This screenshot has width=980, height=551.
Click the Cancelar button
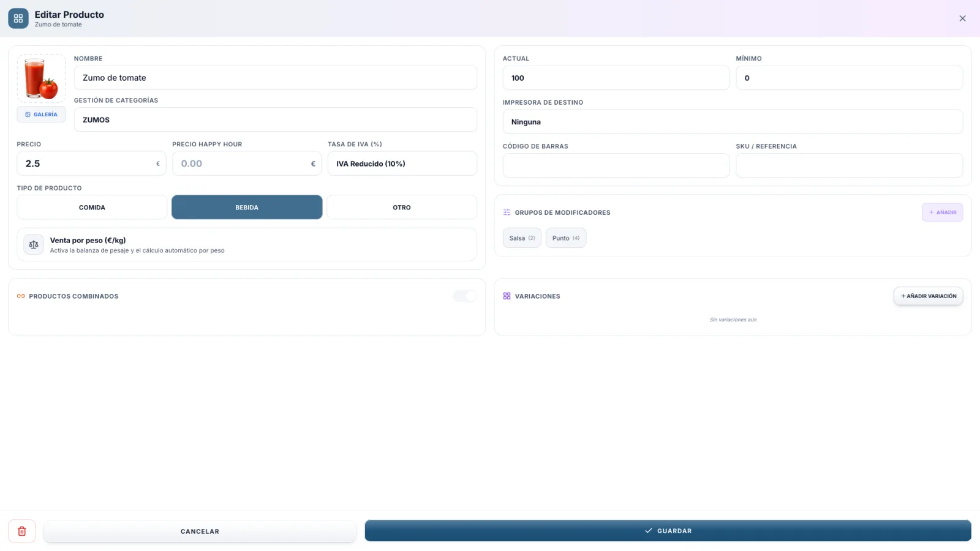(200, 531)
